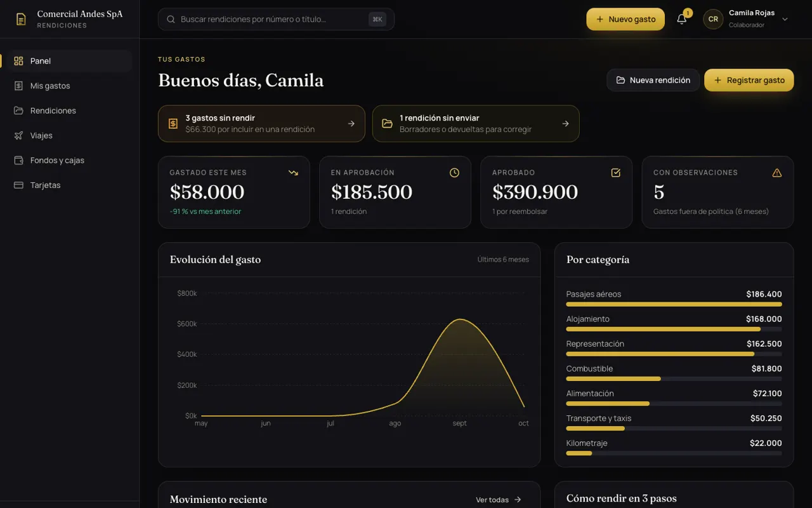Click the arrow on 1 rendición sin enviar banner
Screen dimensions: 812x508
click(x=565, y=123)
